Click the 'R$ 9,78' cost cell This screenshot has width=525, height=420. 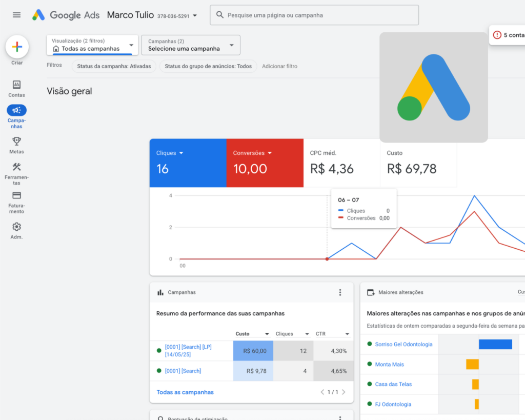[253, 371]
